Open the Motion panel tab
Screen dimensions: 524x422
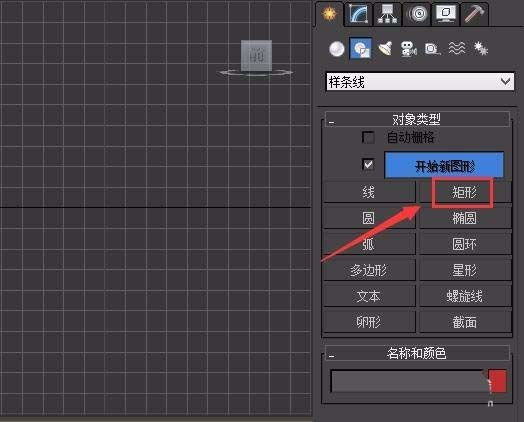click(x=417, y=14)
